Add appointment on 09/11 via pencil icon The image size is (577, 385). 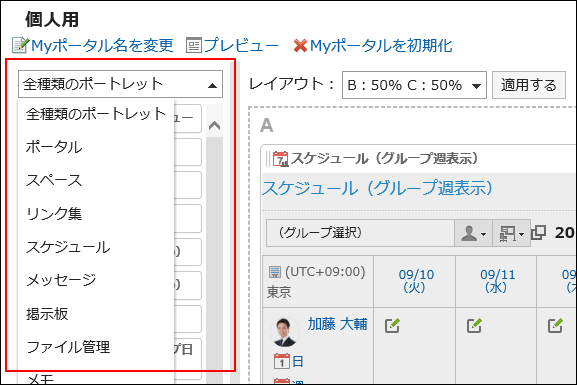(x=474, y=326)
